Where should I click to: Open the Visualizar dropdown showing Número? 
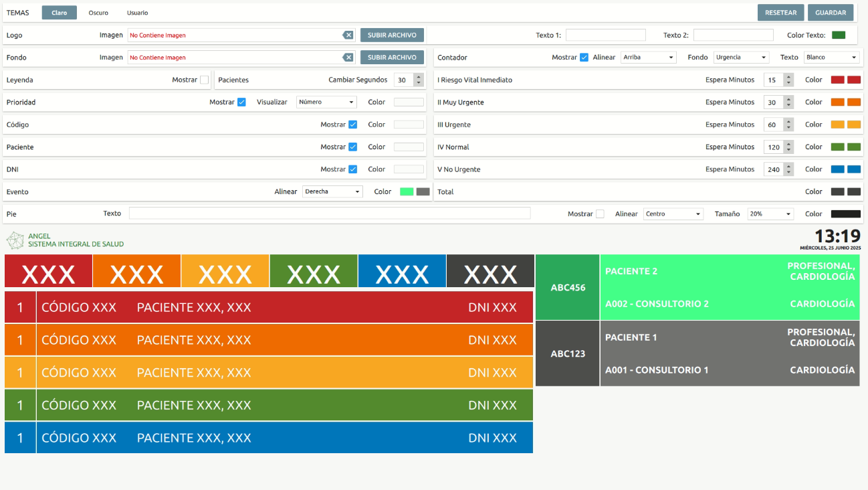pyautogui.click(x=326, y=102)
